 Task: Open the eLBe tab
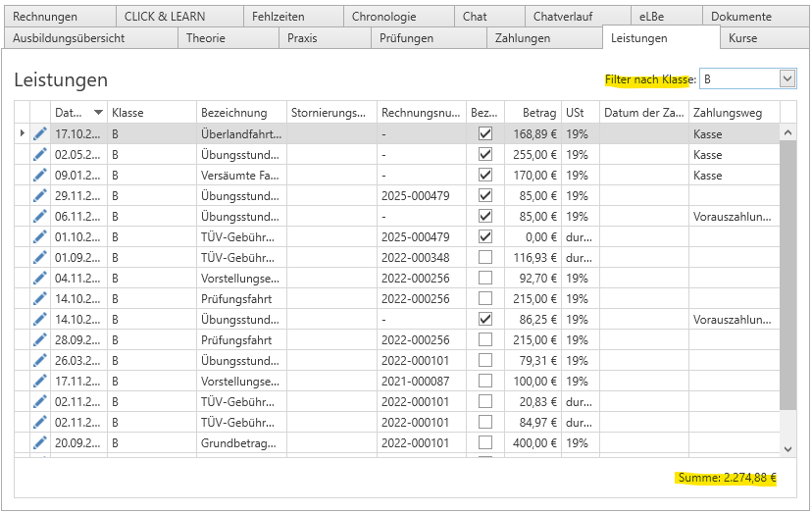[x=667, y=17]
